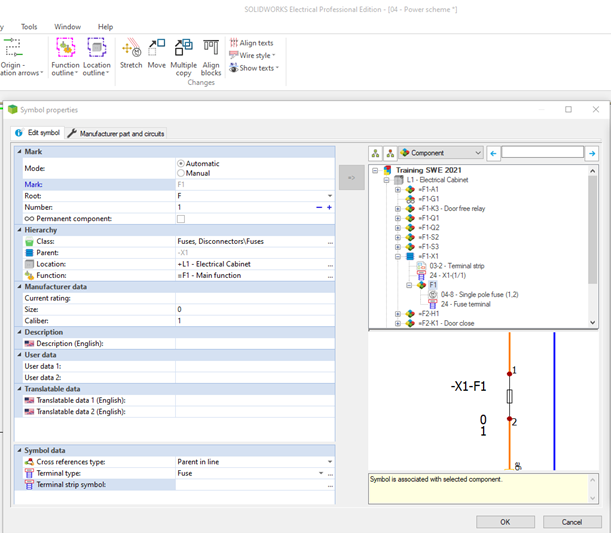Click the component search text box
This screenshot has height=533, width=611.
point(542,152)
